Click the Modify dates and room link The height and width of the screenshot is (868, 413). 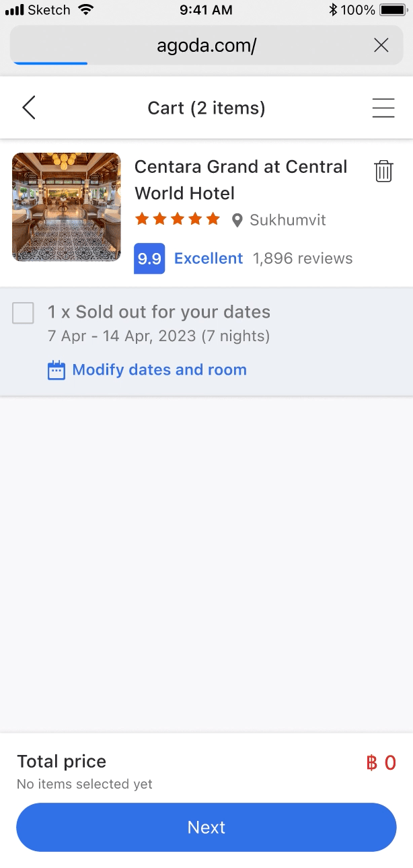pos(159,370)
